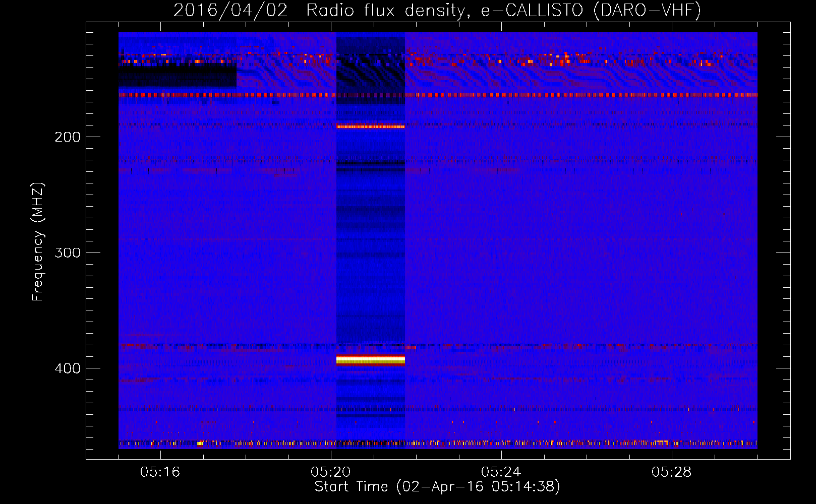Click the orange band near 190 MHz
The height and width of the screenshot is (504, 816).
371,127
